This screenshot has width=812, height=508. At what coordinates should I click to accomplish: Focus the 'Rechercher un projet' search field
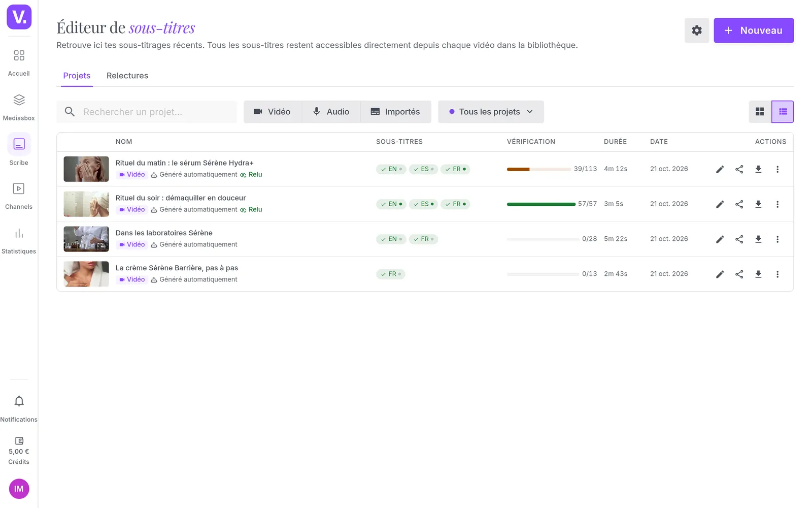[147, 112]
